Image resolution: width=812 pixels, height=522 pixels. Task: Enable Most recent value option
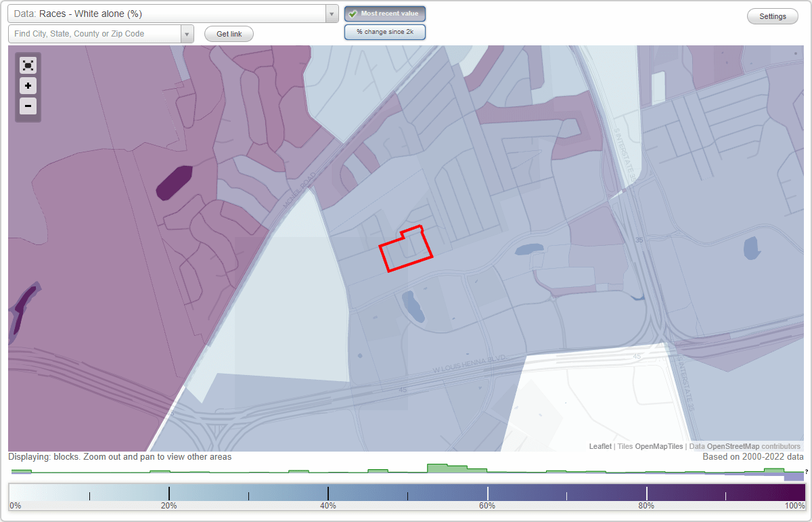[385, 14]
